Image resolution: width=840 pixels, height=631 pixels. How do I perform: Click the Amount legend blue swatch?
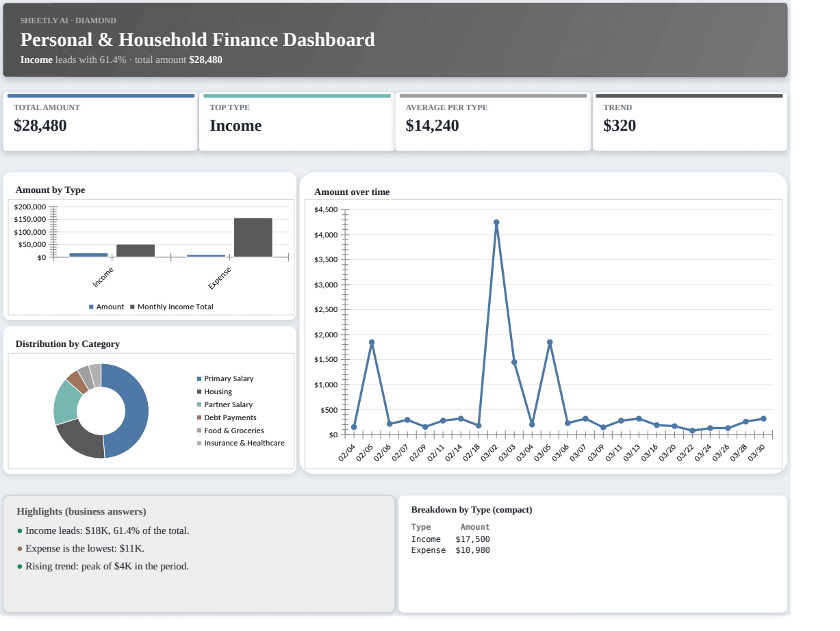tap(91, 307)
